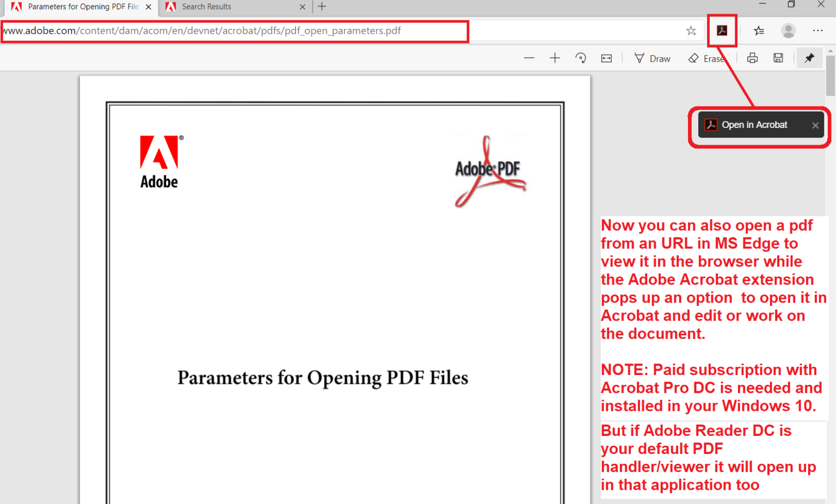Open the Adobe Acrobat extension icon
Image resolution: width=836 pixels, height=504 pixels.
[x=722, y=30]
